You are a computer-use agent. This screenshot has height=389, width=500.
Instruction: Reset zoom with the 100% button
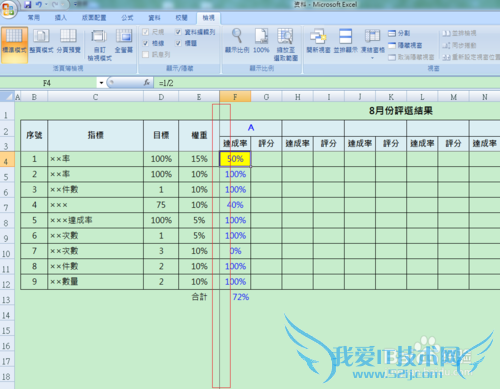point(261,41)
